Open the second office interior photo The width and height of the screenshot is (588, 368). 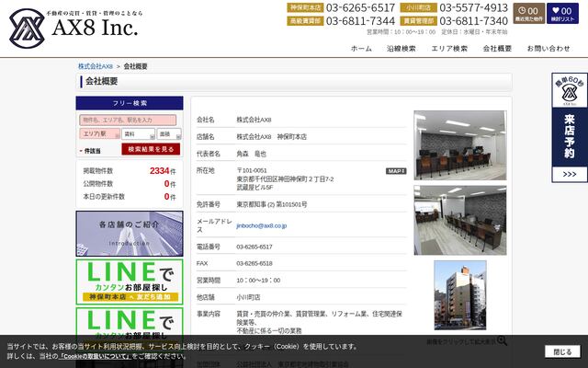click(x=460, y=221)
